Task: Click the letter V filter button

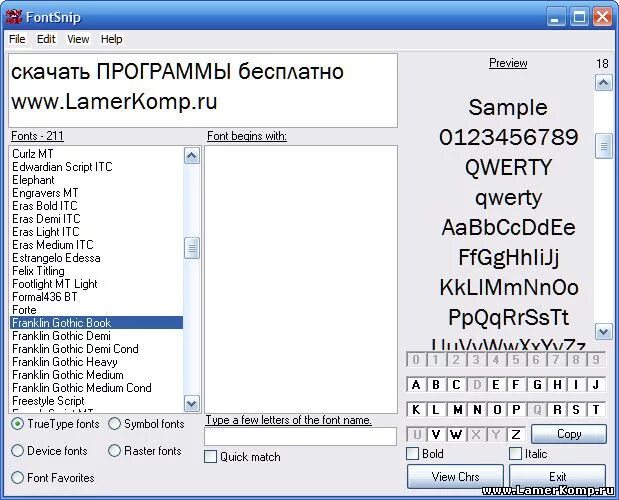Action: click(x=436, y=434)
